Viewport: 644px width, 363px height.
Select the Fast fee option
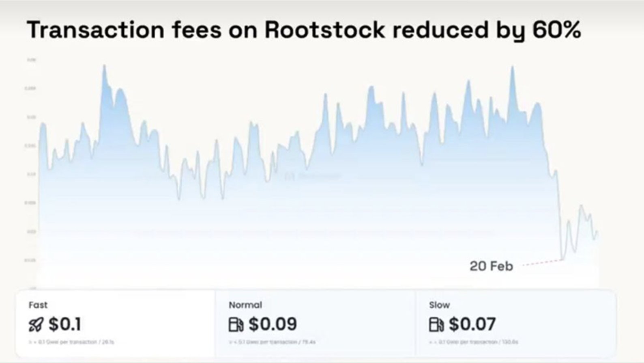(x=115, y=324)
